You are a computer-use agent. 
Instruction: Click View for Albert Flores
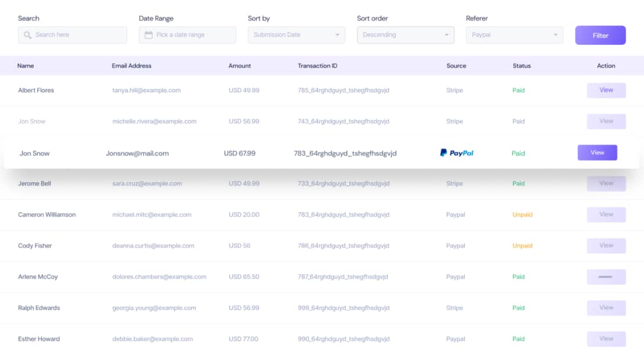(x=606, y=90)
